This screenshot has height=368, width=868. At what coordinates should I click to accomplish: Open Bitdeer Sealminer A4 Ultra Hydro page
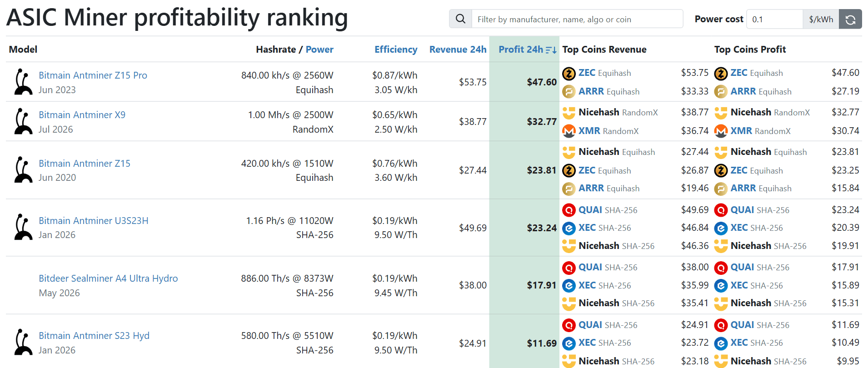point(108,278)
